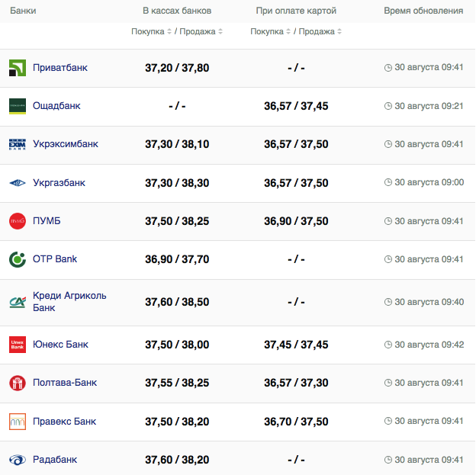This screenshot has height=475, width=476.
Task: Open the Креди Агриколь Банк link
Action: 69,302
